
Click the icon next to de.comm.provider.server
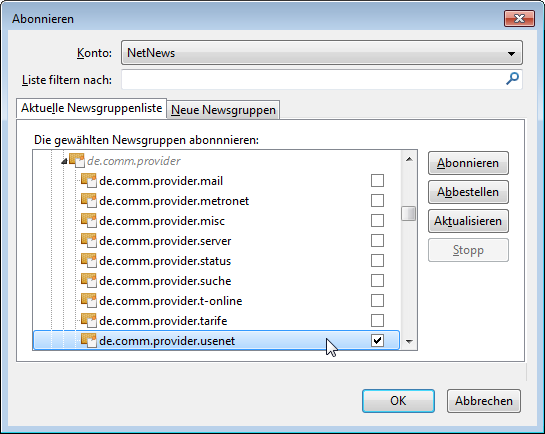89,240
